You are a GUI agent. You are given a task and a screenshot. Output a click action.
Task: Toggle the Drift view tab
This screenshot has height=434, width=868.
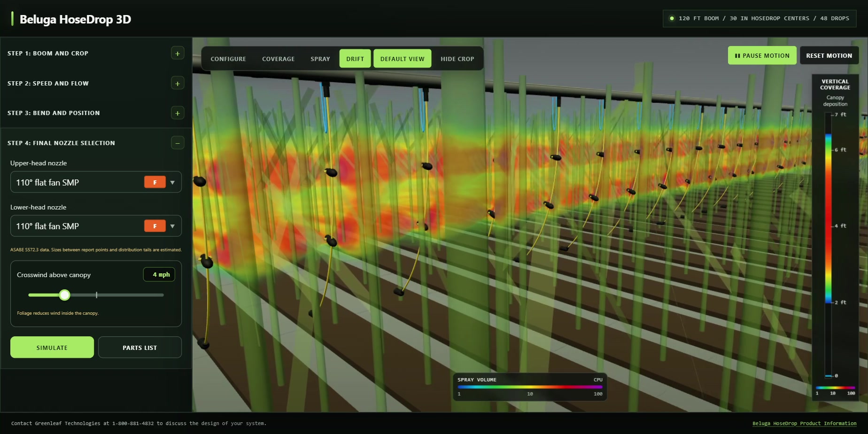click(x=355, y=59)
